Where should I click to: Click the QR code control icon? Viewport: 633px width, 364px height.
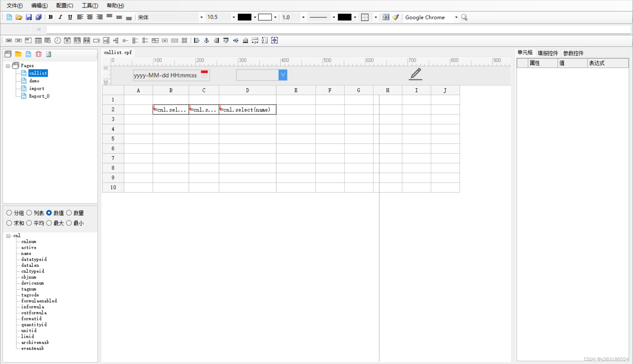click(x=184, y=40)
